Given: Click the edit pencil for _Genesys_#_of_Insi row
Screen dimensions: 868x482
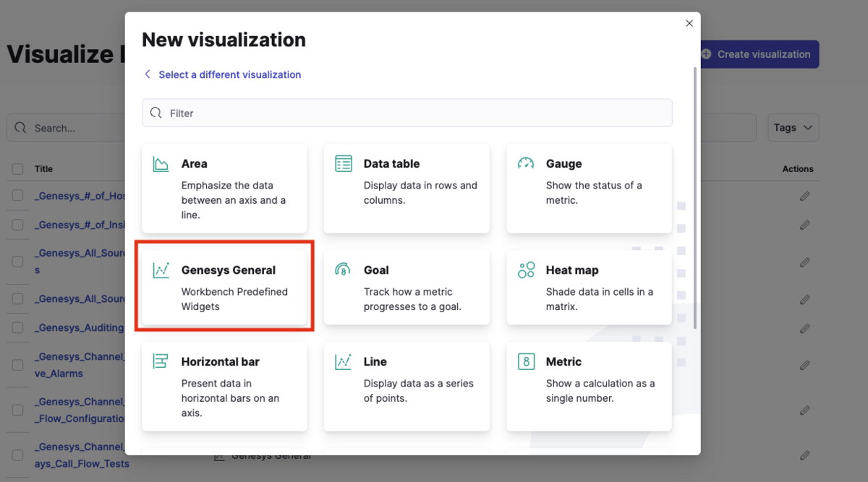Looking at the screenshot, I should (804, 225).
